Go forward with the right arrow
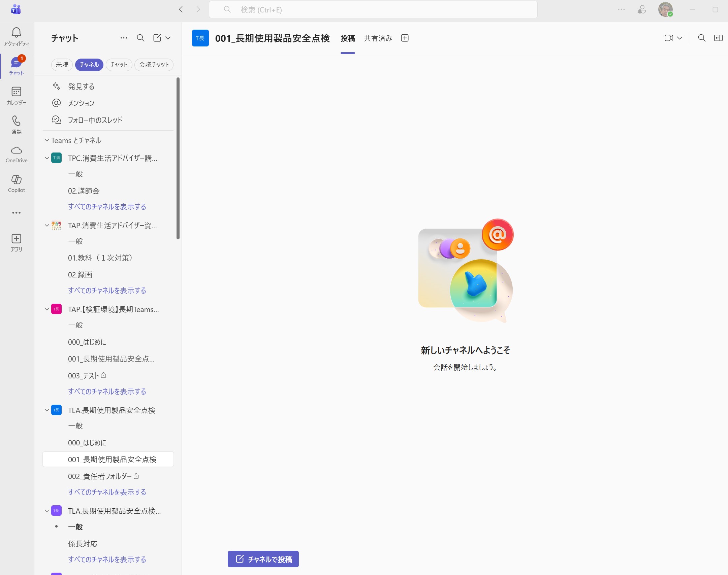728x575 pixels. point(198,9)
